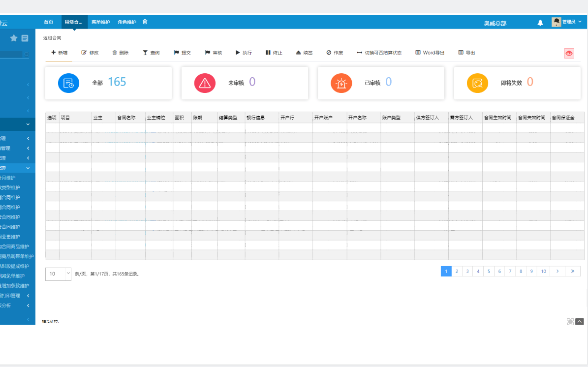This screenshot has width=588, height=367.
Task: Click the 作废 void button
Action: [335, 53]
